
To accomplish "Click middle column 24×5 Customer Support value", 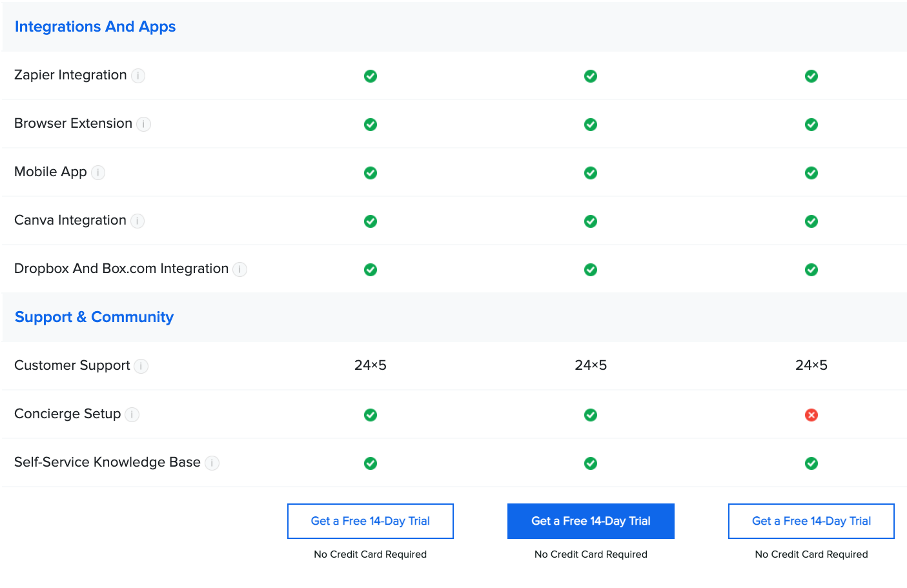I will tap(591, 365).
